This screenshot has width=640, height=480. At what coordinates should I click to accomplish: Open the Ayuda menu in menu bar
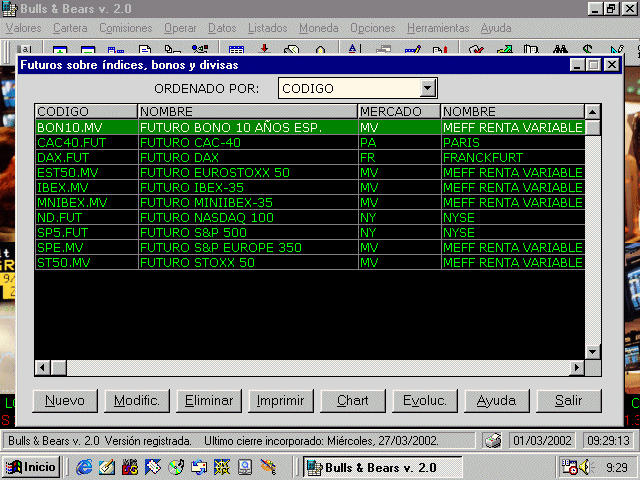[496, 28]
